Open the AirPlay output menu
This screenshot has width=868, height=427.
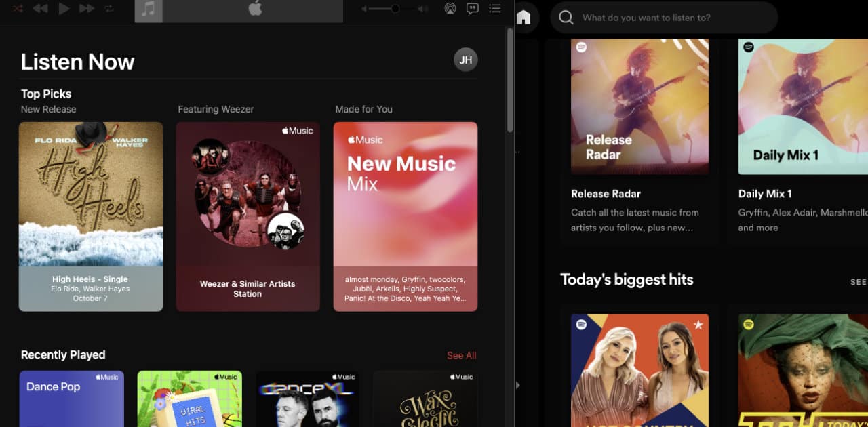coord(450,9)
